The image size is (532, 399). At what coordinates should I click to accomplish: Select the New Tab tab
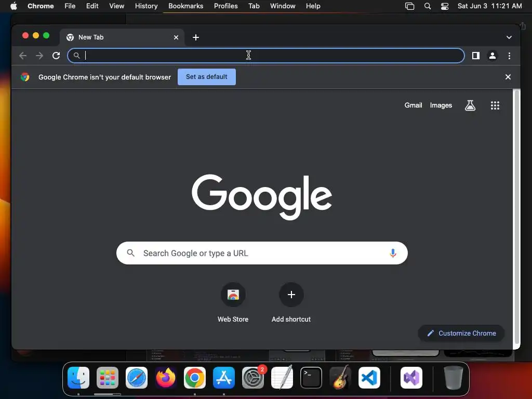[x=122, y=37]
